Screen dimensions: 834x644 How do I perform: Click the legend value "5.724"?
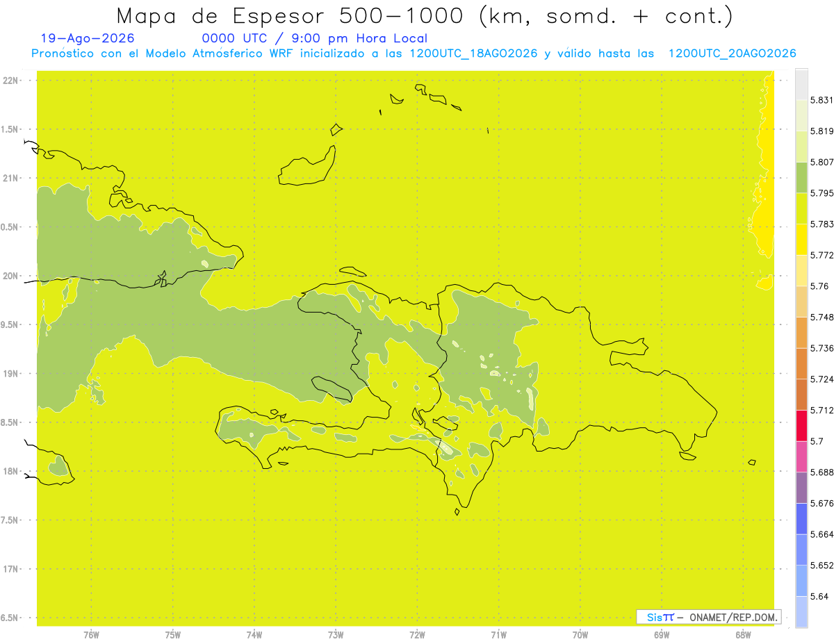pyautogui.click(x=821, y=379)
